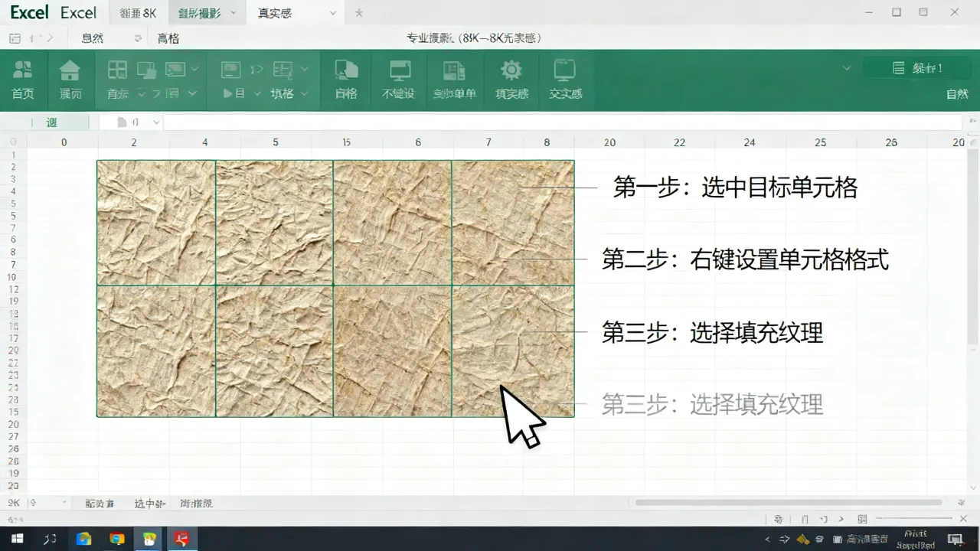
Task: Click column header 22
Action: pos(679,142)
